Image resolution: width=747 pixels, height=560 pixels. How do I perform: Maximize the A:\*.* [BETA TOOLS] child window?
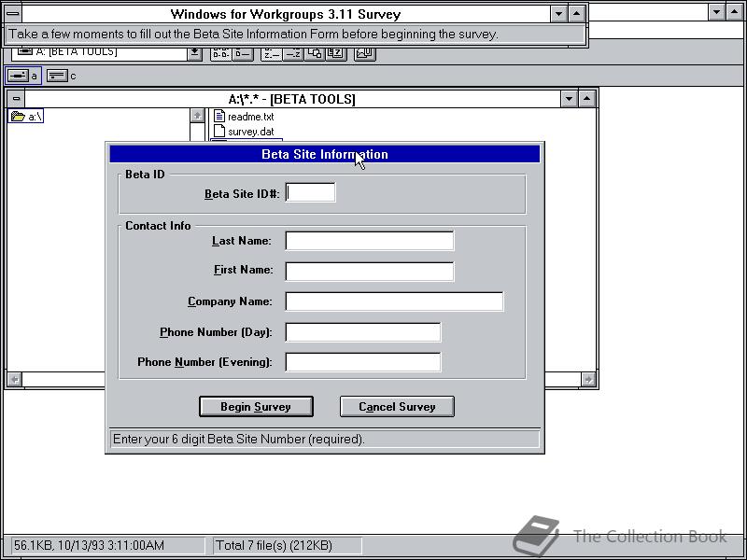pyautogui.click(x=587, y=99)
